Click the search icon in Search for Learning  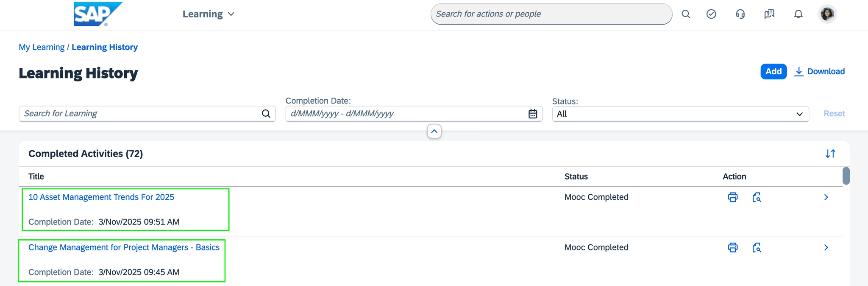point(266,114)
